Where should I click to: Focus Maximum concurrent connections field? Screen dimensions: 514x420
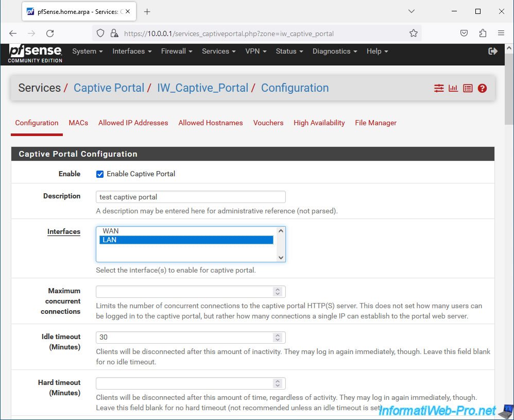pos(191,291)
